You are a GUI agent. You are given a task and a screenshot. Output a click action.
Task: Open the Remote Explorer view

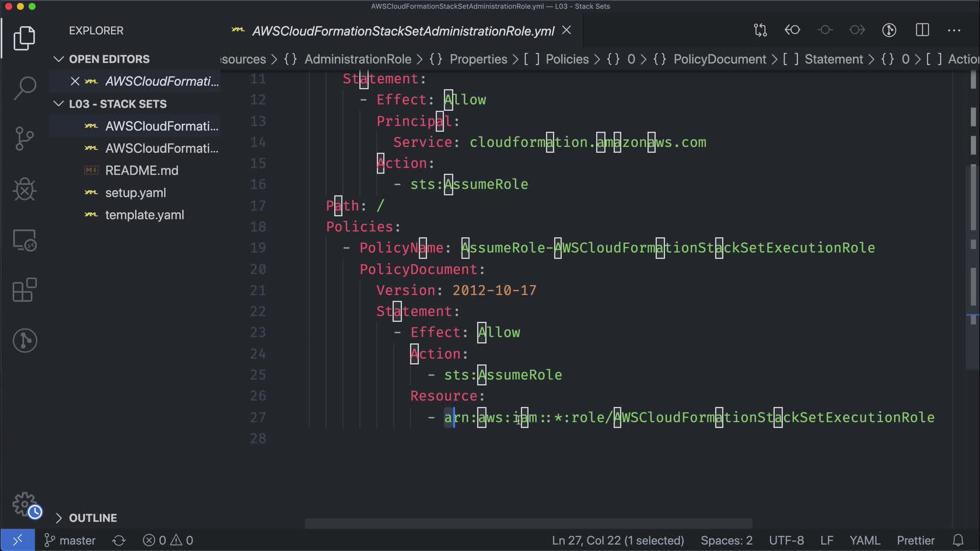click(x=24, y=240)
